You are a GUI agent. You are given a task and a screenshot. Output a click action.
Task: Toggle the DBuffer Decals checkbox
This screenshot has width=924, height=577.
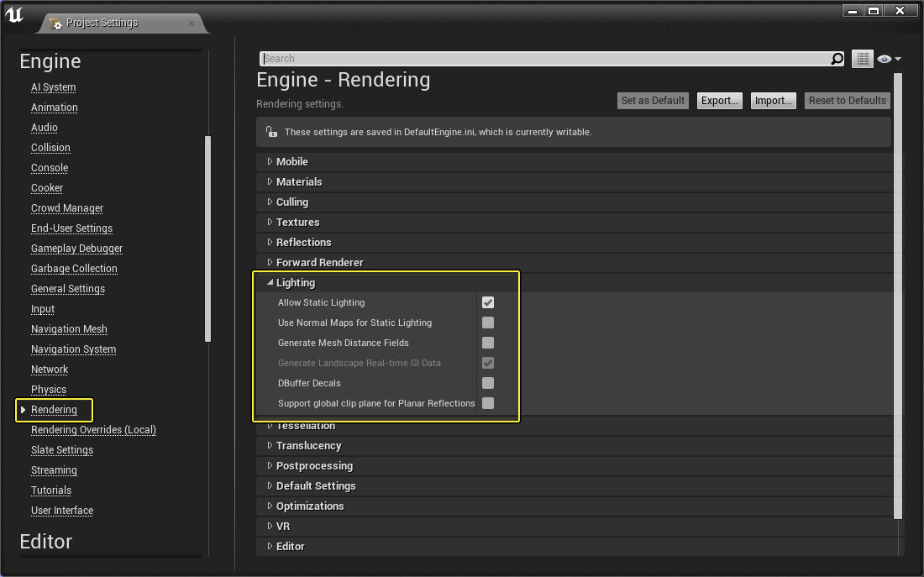[x=488, y=383]
